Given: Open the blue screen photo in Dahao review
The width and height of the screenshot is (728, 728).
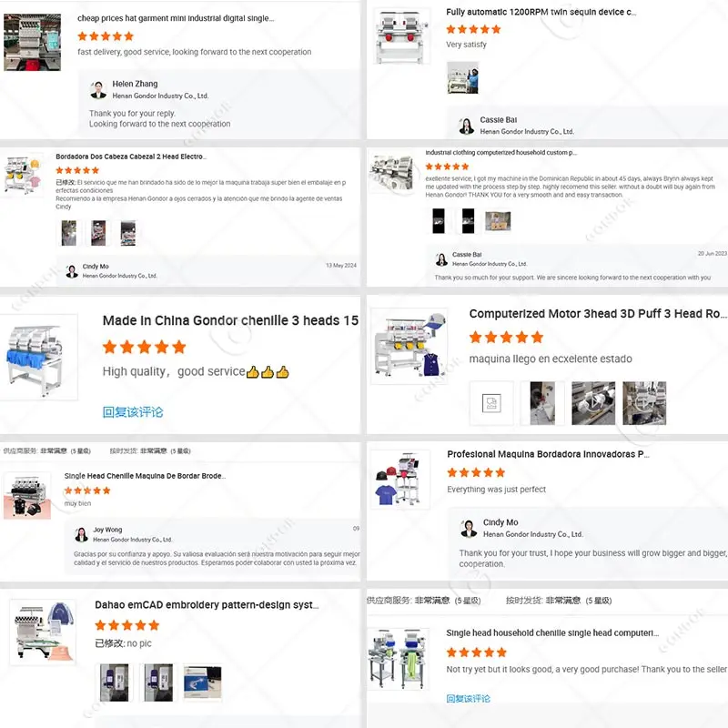Looking at the screenshot, I should click(x=202, y=682).
